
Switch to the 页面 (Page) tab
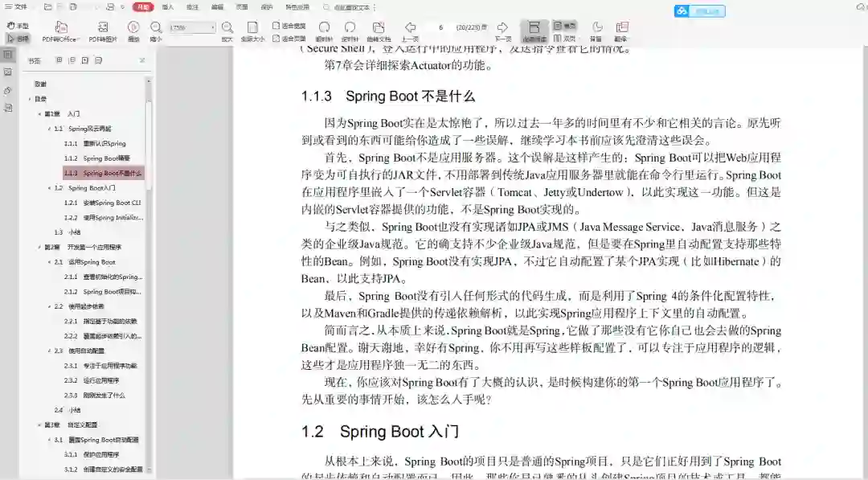coord(242,7)
